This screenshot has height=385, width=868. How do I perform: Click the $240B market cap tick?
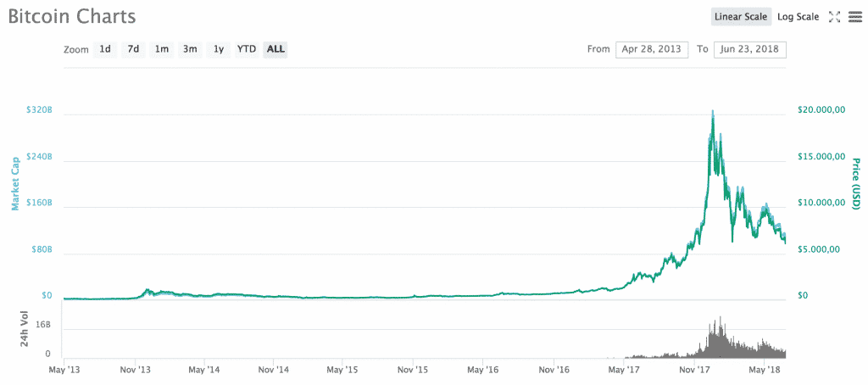tap(39, 157)
